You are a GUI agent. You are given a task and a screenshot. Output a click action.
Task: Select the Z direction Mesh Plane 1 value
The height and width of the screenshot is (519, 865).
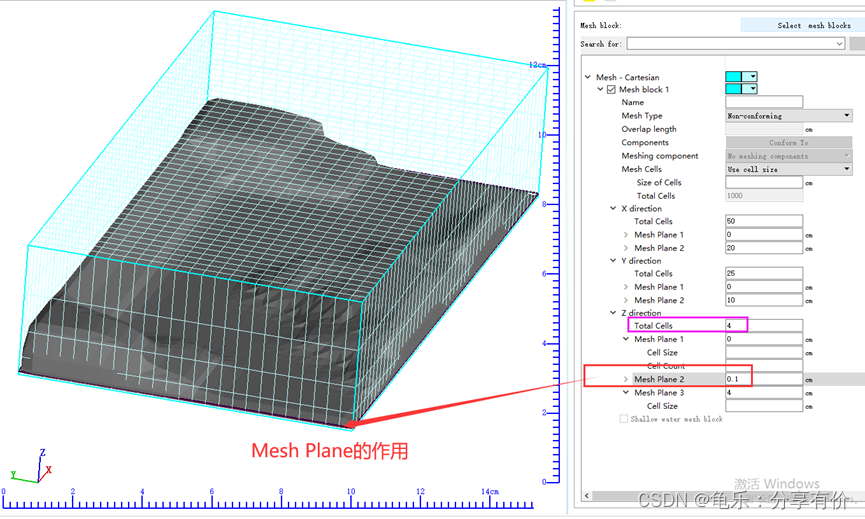(764, 339)
